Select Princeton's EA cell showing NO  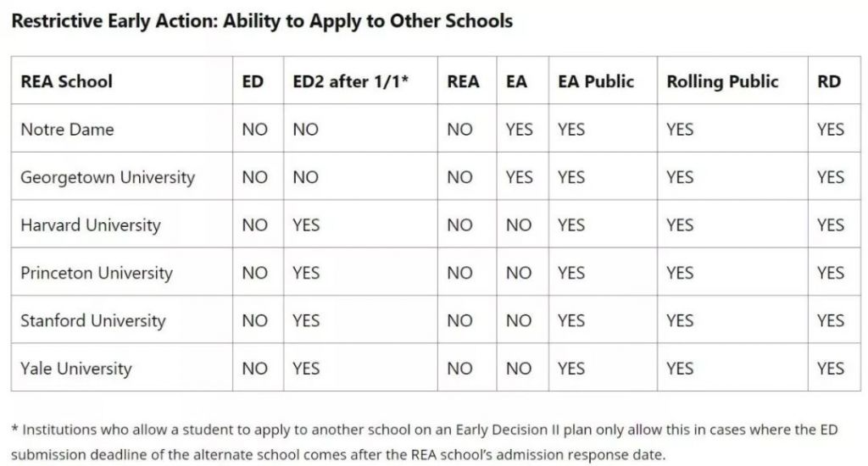click(x=519, y=273)
